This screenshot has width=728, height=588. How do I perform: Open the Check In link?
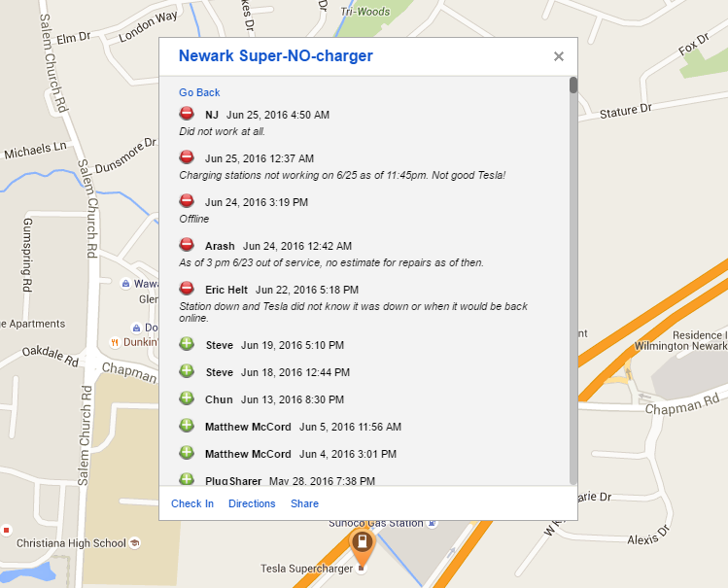coord(192,503)
